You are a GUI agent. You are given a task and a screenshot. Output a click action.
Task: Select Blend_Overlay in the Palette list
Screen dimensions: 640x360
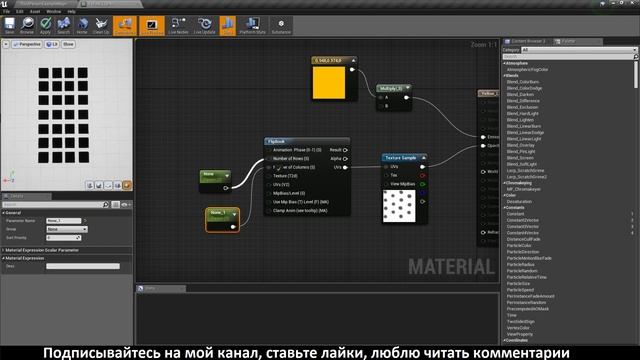pos(520,145)
